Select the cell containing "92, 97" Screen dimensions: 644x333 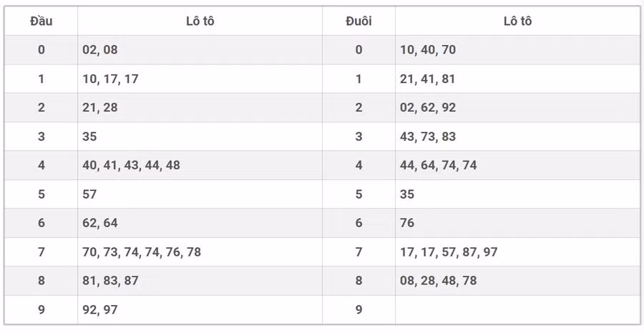click(x=100, y=309)
